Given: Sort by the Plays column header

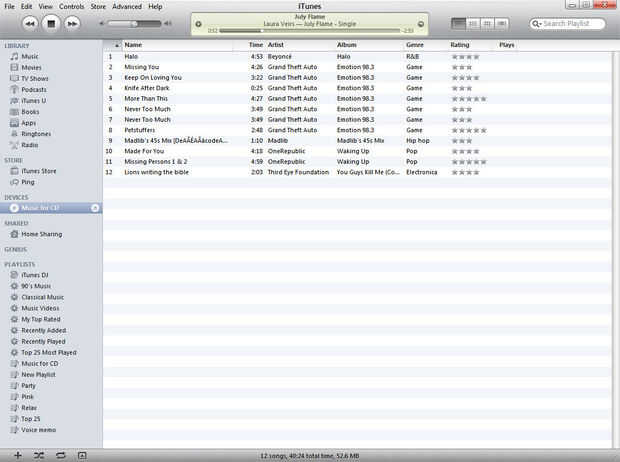Looking at the screenshot, I should pyautogui.click(x=507, y=45).
